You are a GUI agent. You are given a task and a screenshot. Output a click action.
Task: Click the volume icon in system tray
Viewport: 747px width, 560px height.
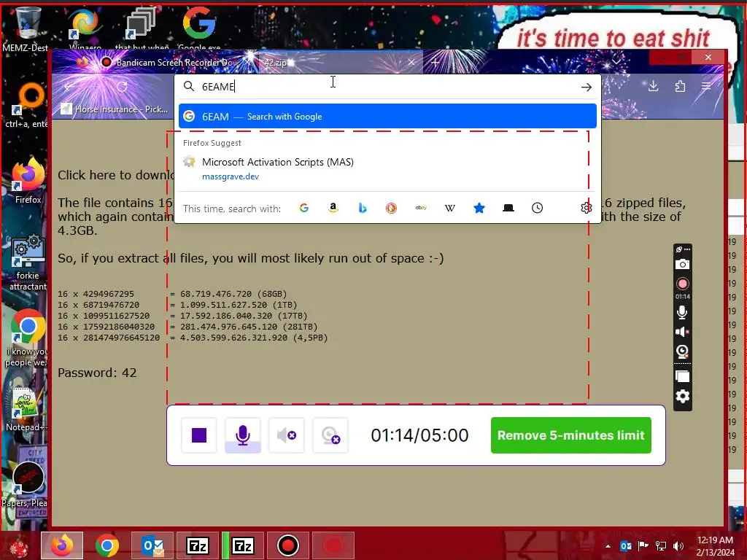tap(678, 545)
